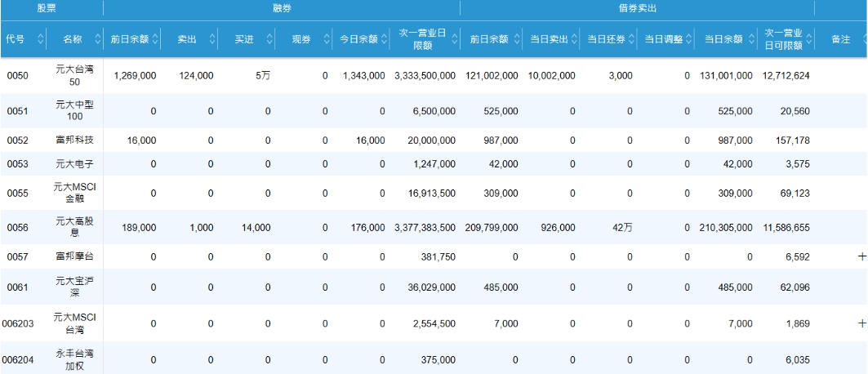Select the 融券 group header
Image resolution: width=868 pixels, height=374 pixels.
pyautogui.click(x=282, y=9)
